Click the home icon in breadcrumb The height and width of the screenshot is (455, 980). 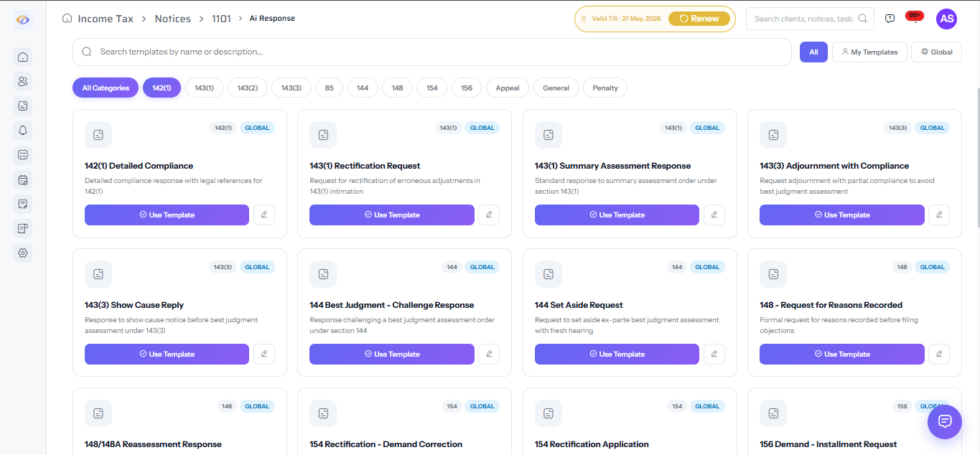(67, 18)
